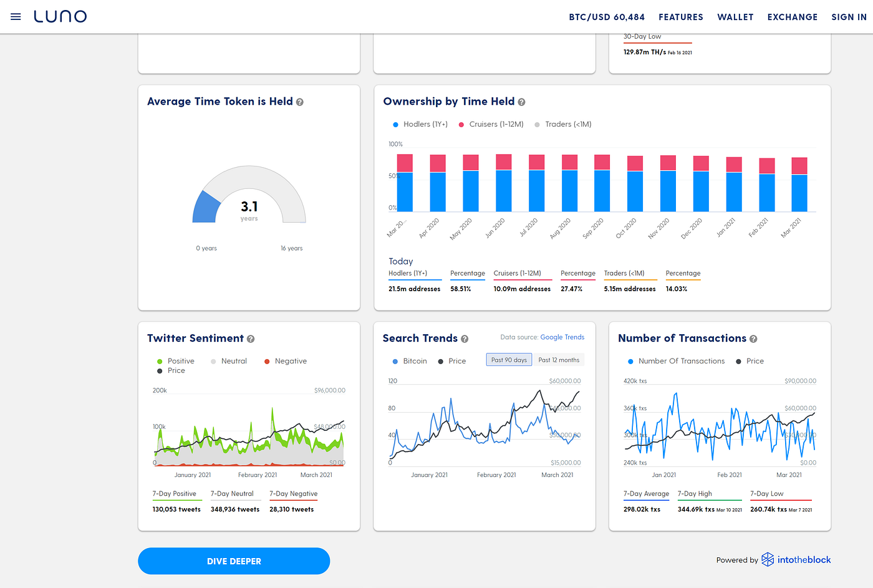873x588 pixels.
Task: Click the Search Trends help icon
Action: (465, 339)
